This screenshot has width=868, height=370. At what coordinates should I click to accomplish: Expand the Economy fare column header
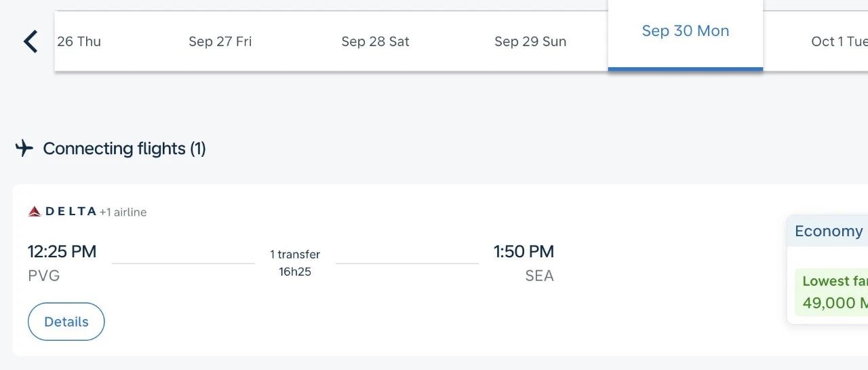(828, 231)
